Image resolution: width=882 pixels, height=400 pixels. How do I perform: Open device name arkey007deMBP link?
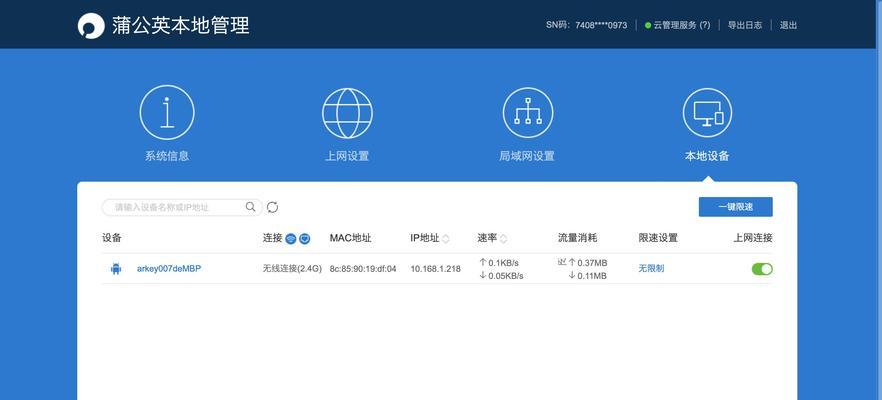point(169,269)
